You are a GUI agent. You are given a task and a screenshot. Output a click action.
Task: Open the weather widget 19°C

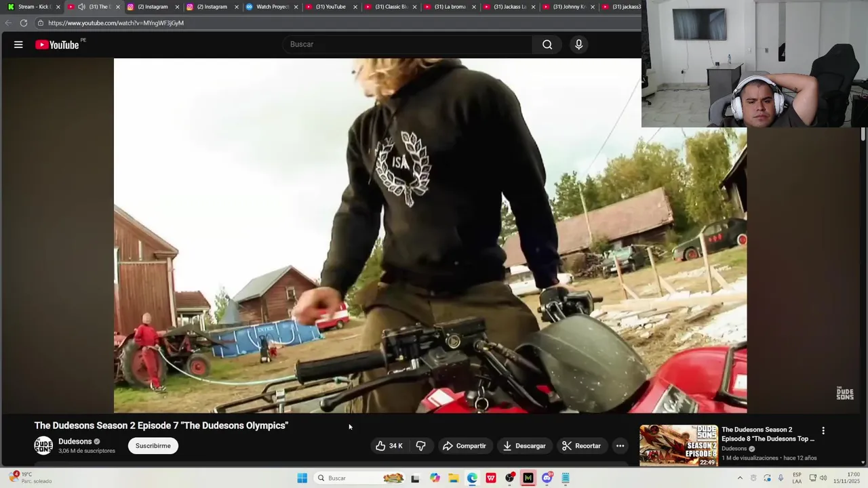[x=31, y=478]
